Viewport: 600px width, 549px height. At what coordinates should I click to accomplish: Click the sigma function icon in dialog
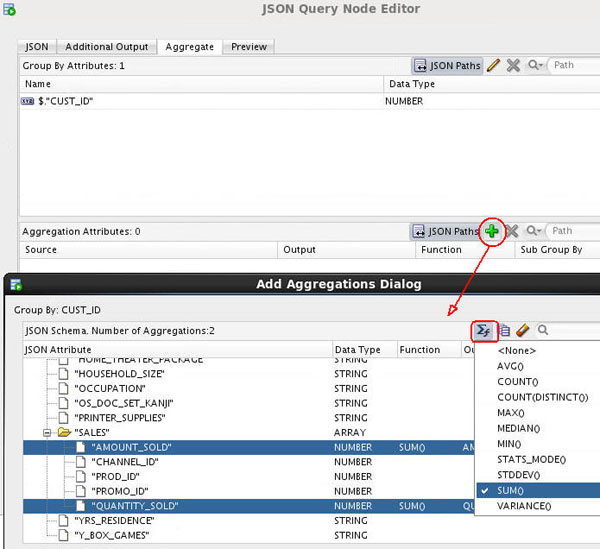pos(483,331)
